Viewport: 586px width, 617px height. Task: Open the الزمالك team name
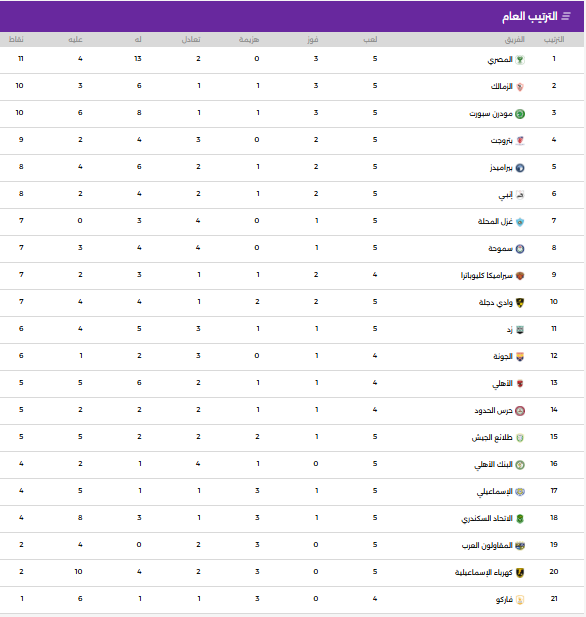[x=501, y=86]
